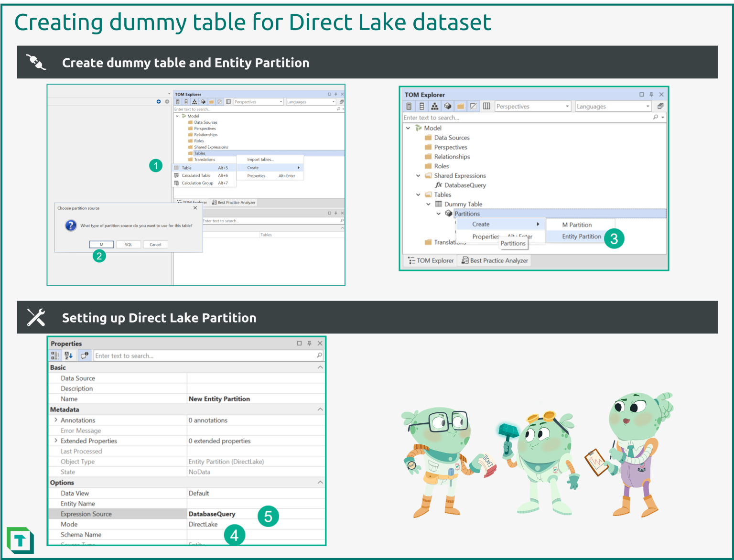
Task: Pin the Properties panel
Action: click(x=309, y=343)
